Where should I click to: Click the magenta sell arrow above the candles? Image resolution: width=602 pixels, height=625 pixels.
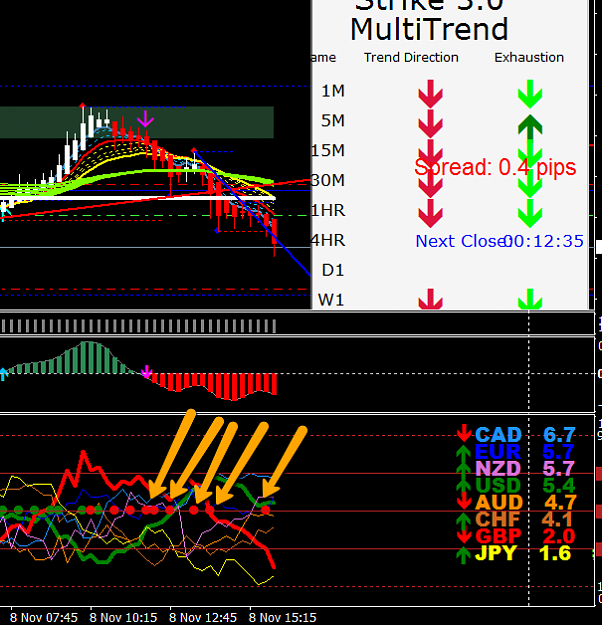146,119
